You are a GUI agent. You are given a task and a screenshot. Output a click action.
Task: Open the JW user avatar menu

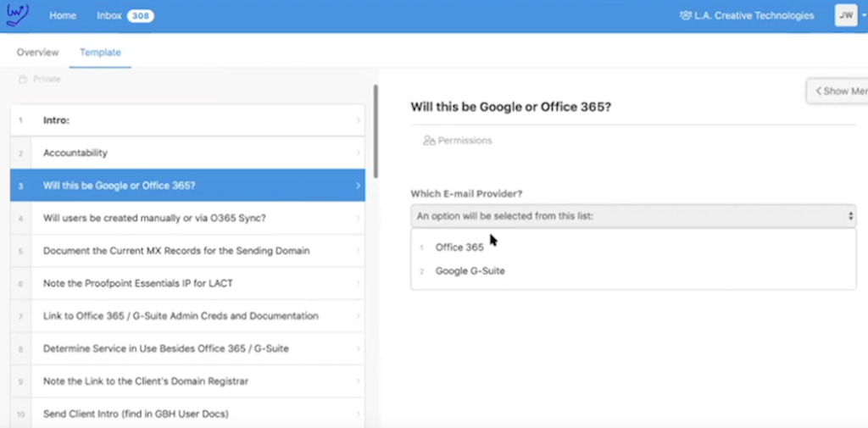[x=846, y=15]
